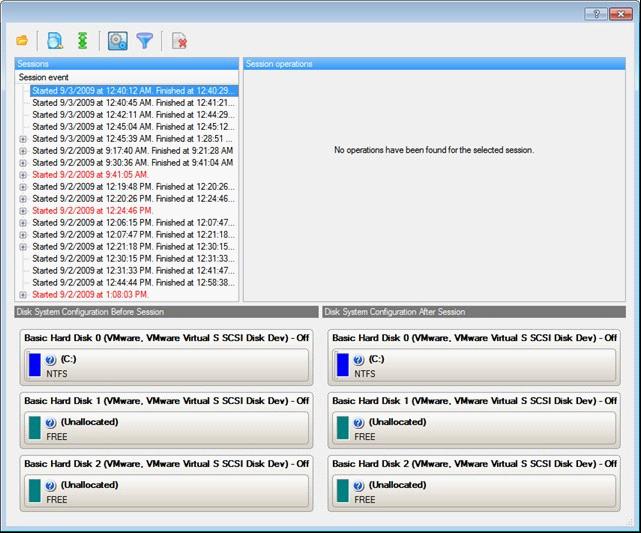Expand the red session started at 1:08:03 PM
This screenshot has height=533, width=641.
23,295
